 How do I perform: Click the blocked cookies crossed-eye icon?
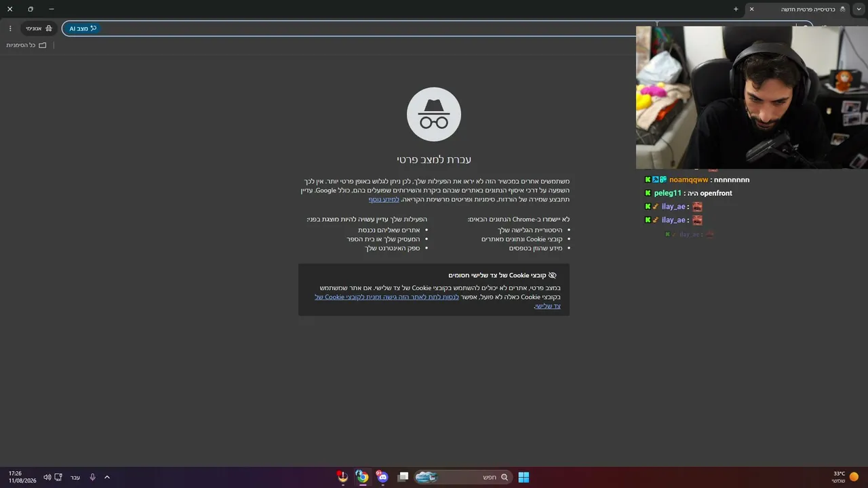(552, 275)
